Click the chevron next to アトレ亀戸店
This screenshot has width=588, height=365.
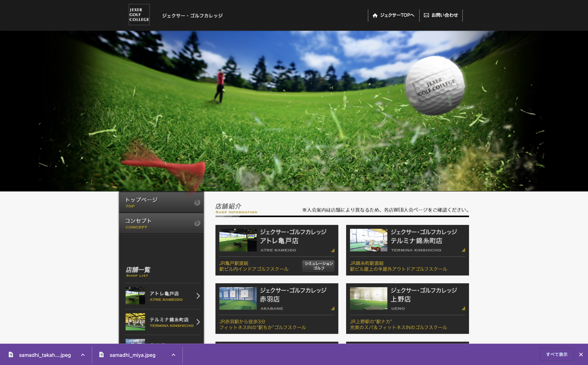[x=198, y=296]
